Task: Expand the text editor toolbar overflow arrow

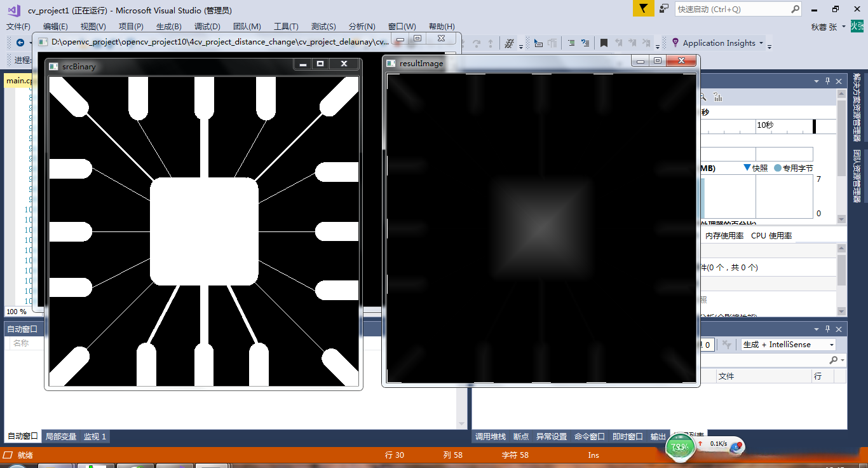Action: [521, 45]
